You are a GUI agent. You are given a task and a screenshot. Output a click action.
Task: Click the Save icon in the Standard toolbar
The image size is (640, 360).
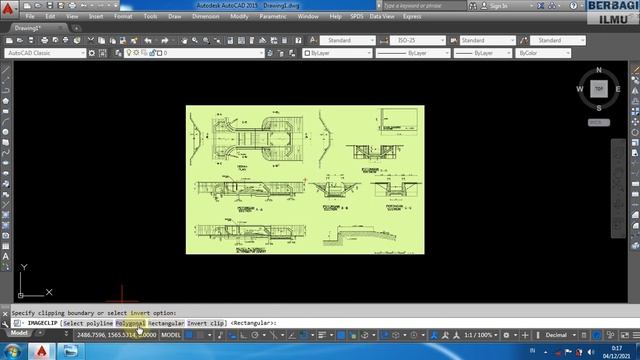pyautogui.click(x=31, y=40)
